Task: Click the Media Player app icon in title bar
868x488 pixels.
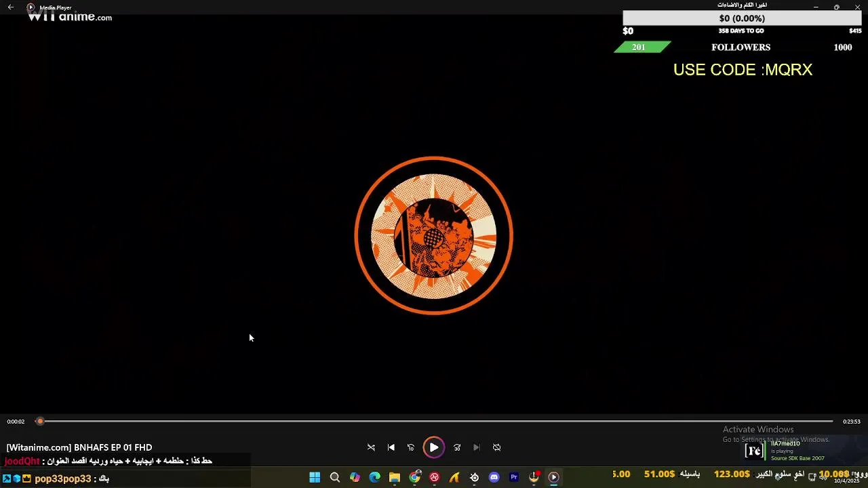Action: pyautogui.click(x=31, y=7)
